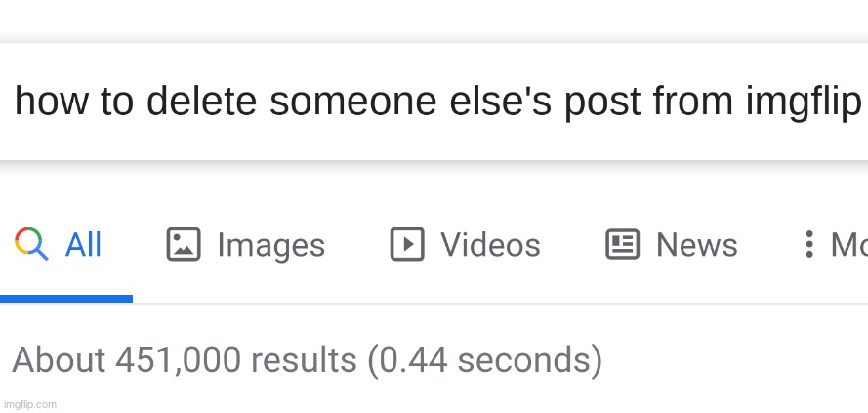Viewport: 868px width, 413px height.
Task: Click "someone else's" in the search query
Action: [x=411, y=102]
